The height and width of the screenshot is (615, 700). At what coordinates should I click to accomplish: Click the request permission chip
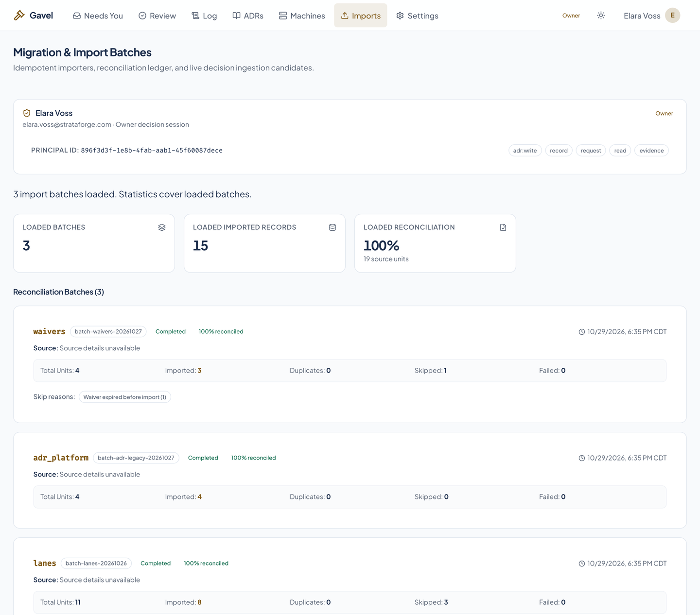click(x=591, y=151)
